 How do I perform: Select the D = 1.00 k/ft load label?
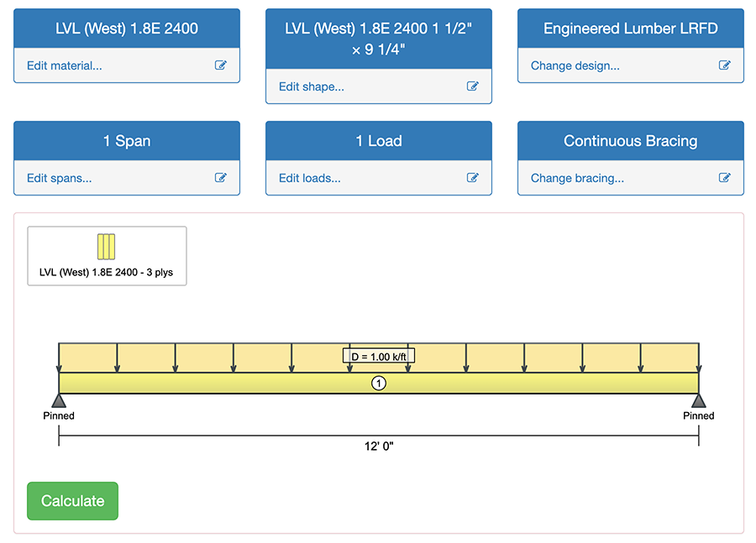click(x=379, y=357)
